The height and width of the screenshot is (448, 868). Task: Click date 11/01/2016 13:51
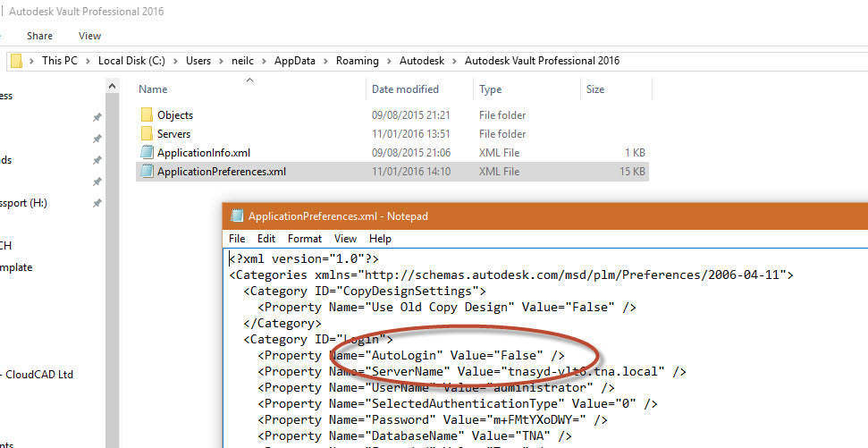tap(410, 134)
